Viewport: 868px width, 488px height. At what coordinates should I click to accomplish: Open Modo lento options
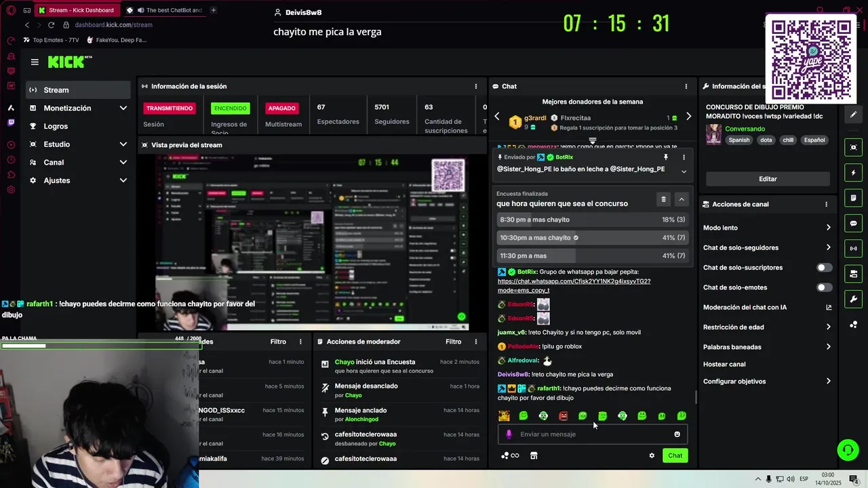coord(766,228)
